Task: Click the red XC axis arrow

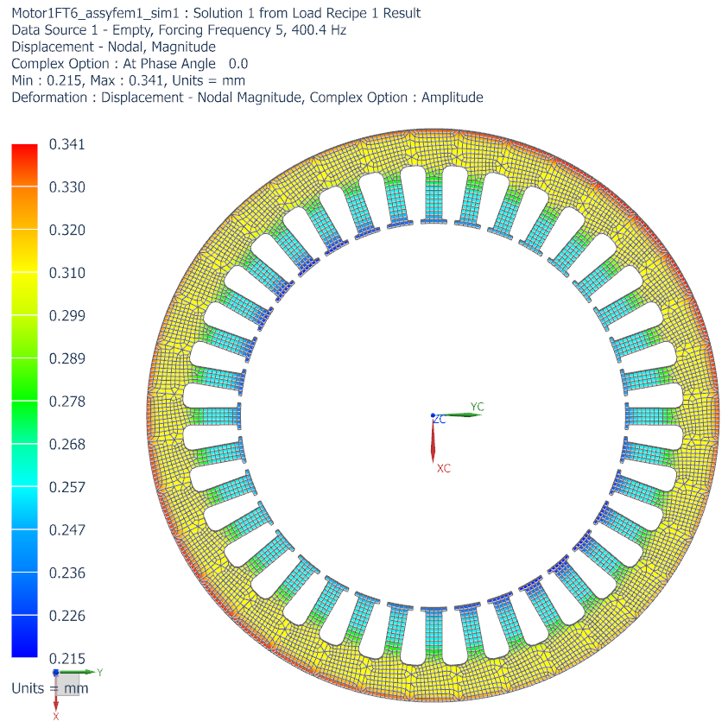Action: coord(433,443)
